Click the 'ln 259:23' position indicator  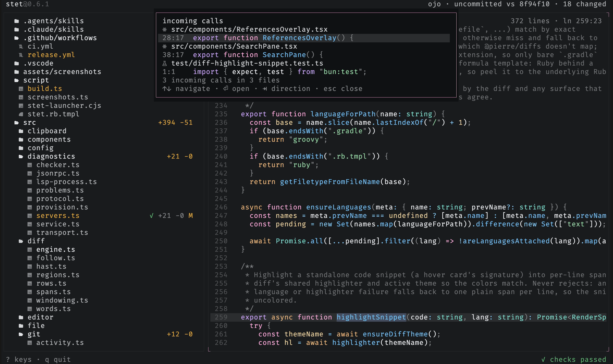pyautogui.click(x=582, y=21)
